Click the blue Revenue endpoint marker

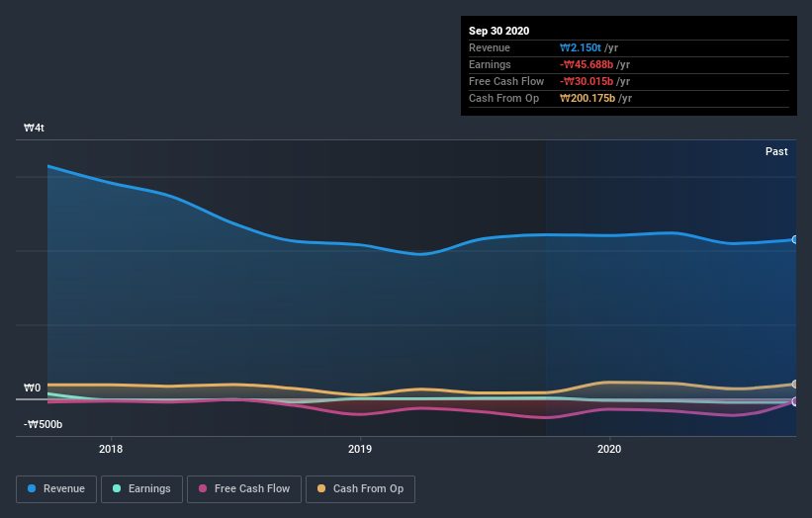pos(795,239)
